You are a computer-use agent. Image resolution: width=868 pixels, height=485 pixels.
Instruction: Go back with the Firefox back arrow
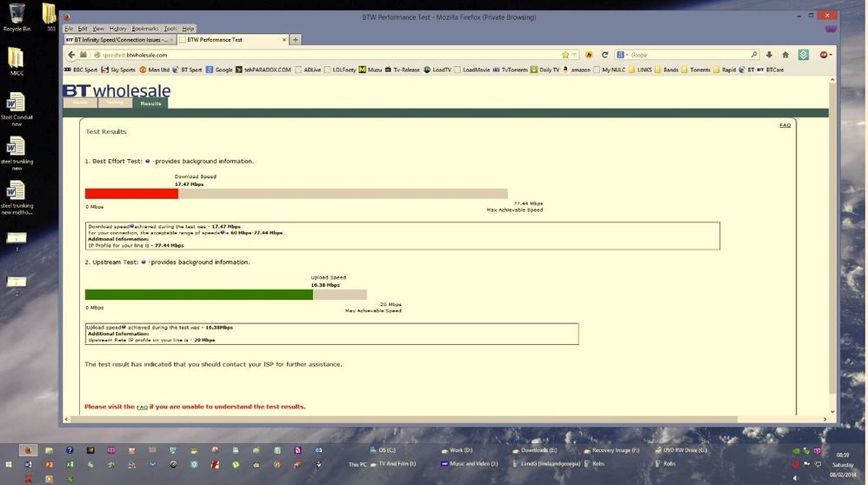pos(70,55)
